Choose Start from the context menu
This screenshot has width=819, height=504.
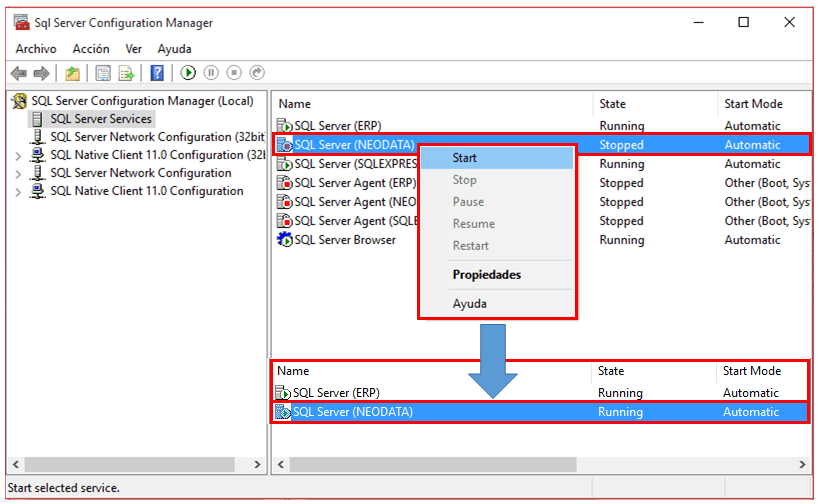click(x=465, y=158)
